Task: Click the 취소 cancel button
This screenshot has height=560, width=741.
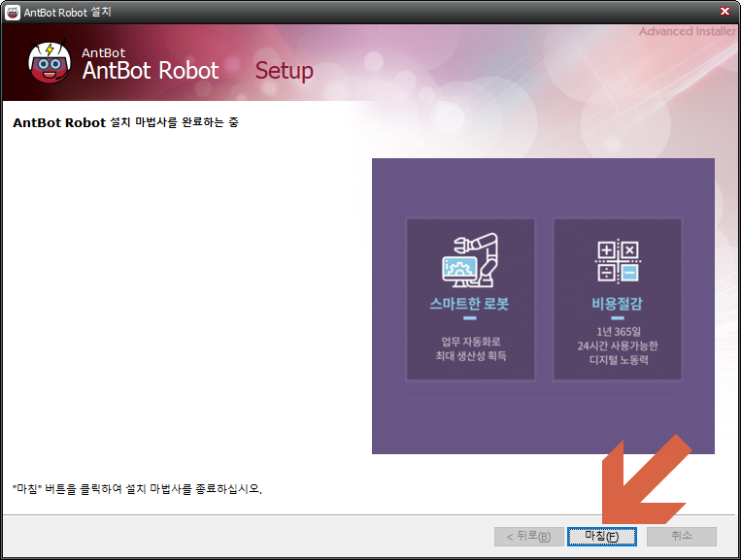Action: 682,537
